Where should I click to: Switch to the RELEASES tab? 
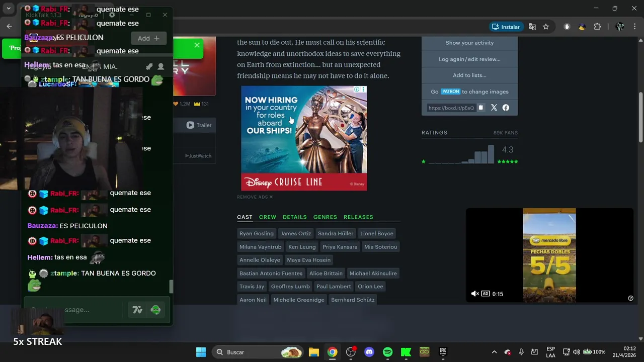tap(358, 217)
